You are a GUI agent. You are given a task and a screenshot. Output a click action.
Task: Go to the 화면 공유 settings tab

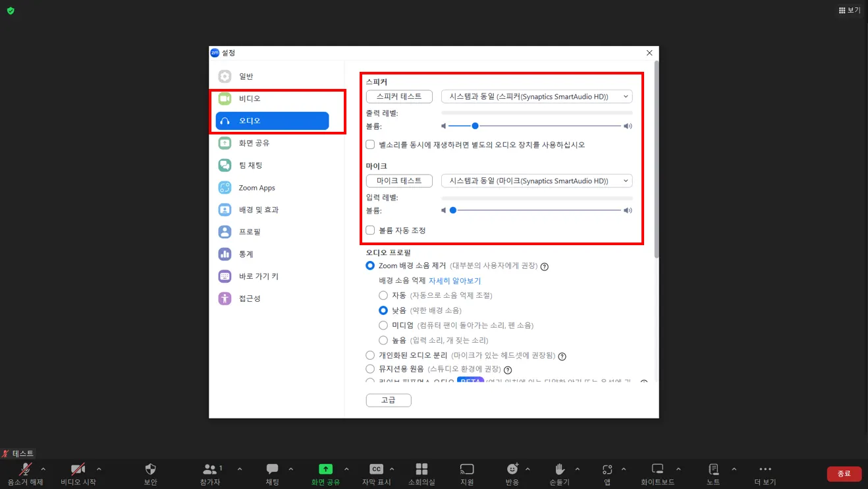(x=272, y=143)
